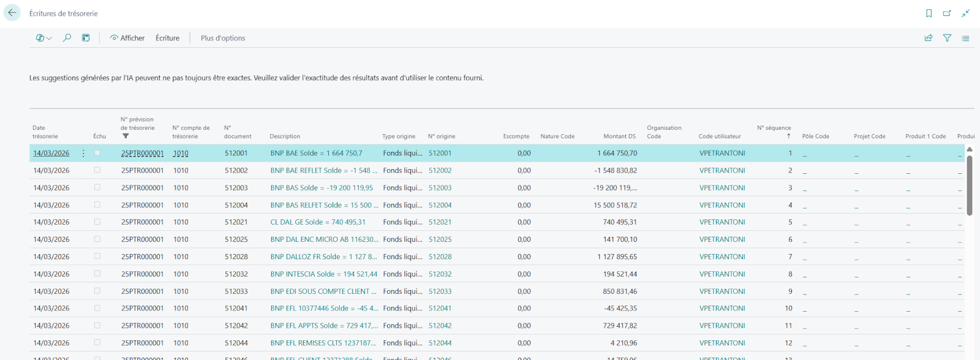Screen dimensions: 980x360
Task: Open the Copilot icon menu
Action: 43,38
